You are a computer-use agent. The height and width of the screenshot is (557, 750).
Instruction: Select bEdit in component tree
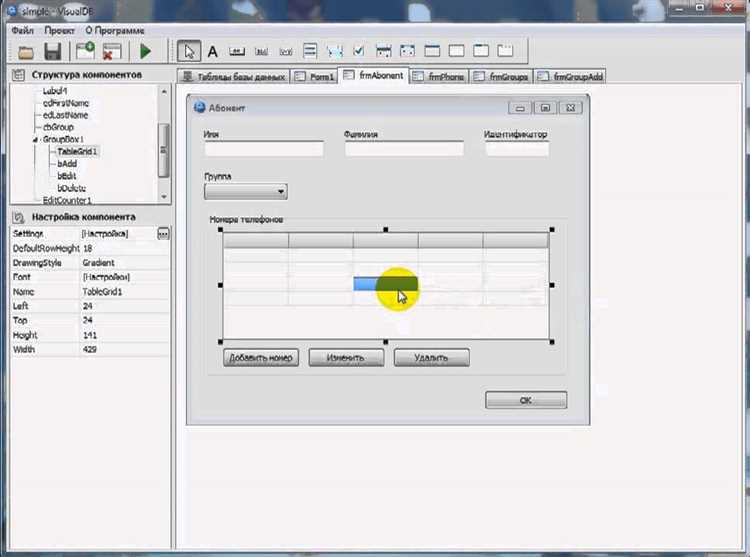click(66, 176)
